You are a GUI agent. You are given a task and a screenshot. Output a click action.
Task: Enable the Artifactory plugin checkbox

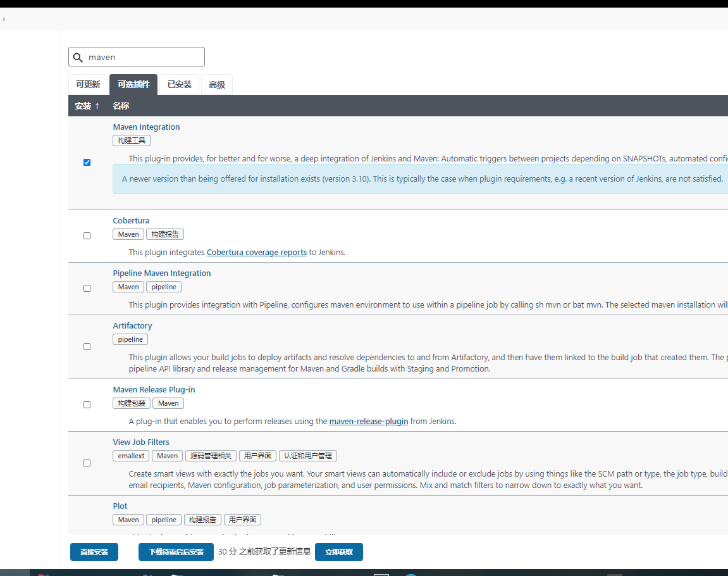(87, 346)
